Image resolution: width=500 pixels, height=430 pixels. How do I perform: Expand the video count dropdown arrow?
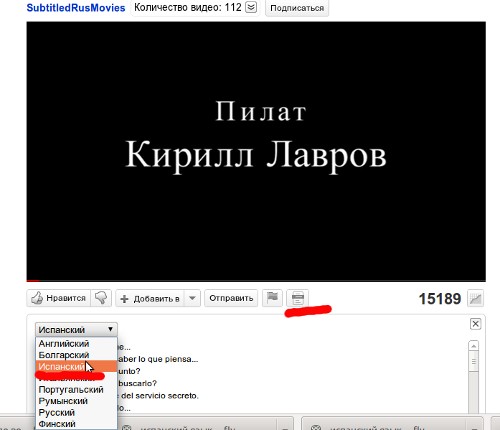tap(251, 7)
